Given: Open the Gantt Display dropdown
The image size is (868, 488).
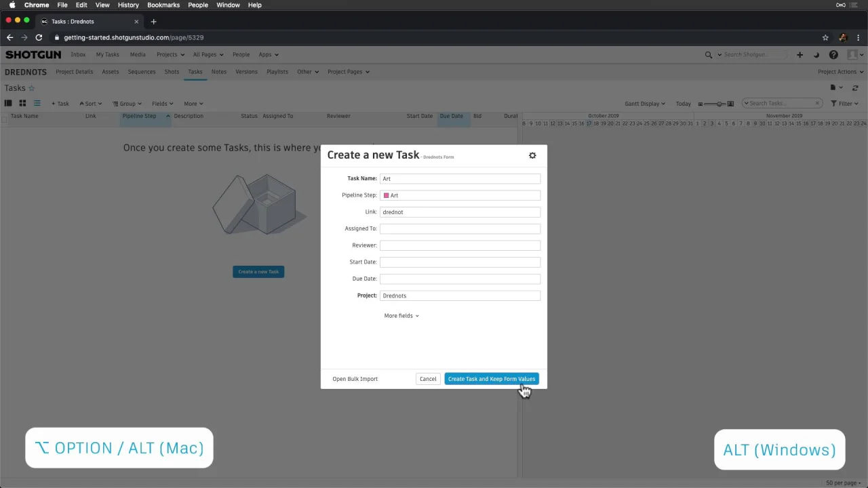Looking at the screenshot, I should [x=645, y=104].
